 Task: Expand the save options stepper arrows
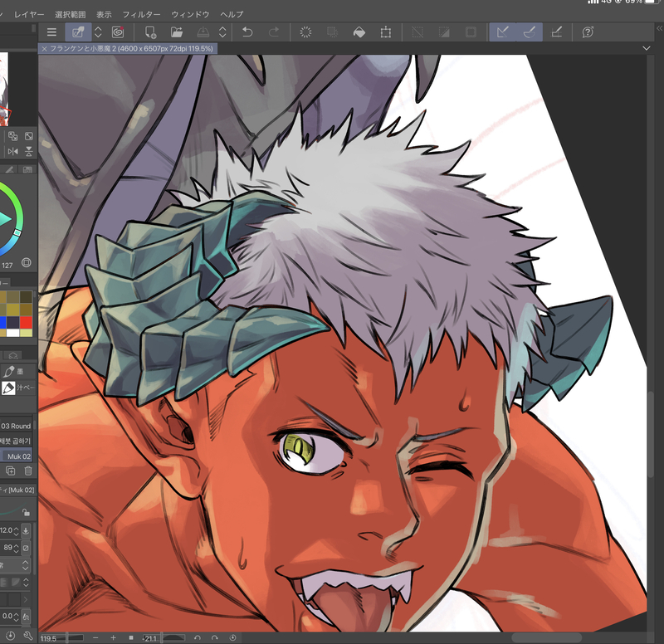222,32
